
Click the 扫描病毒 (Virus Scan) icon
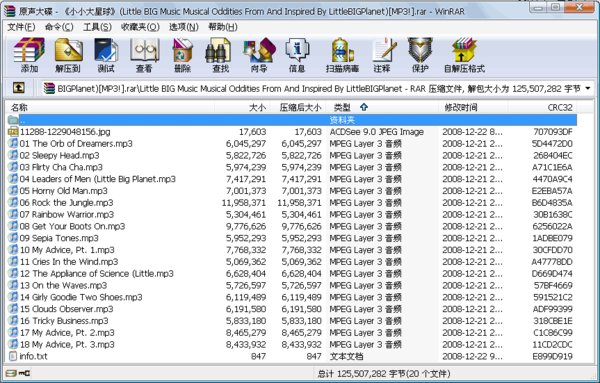(342, 55)
